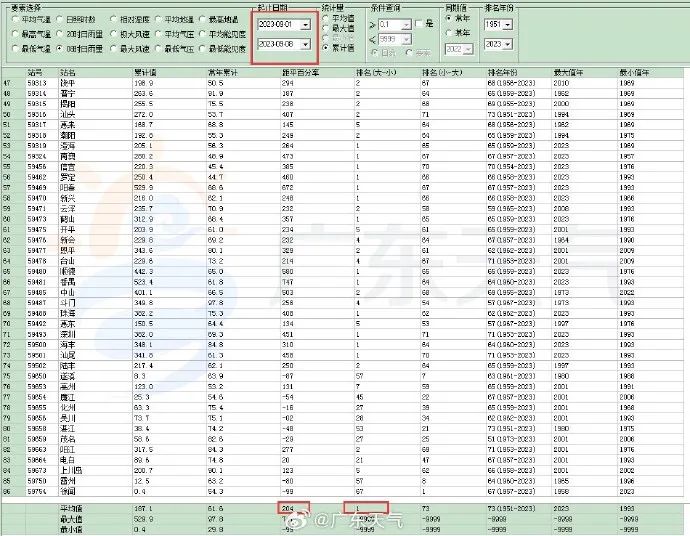Select the 73 (1951-2023) cell in 汕头 row
This screenshot has width=690, height=536.
[511, 114]
